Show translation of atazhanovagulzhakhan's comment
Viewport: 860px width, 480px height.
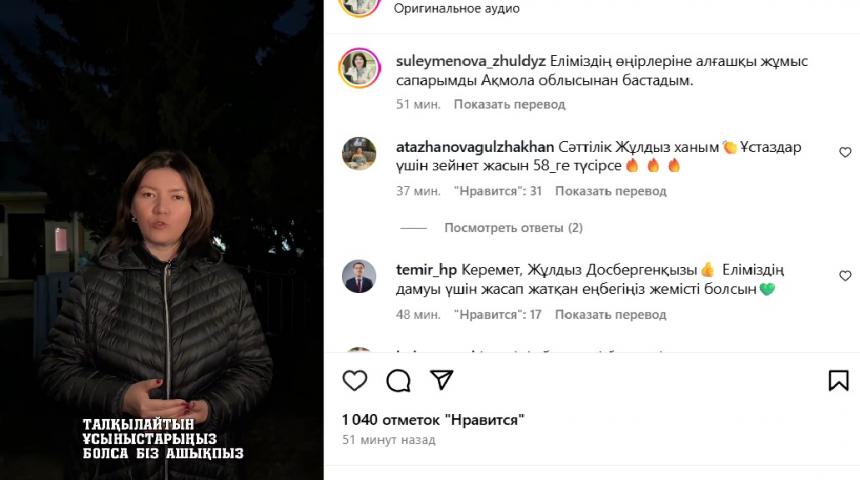(610, 191)
